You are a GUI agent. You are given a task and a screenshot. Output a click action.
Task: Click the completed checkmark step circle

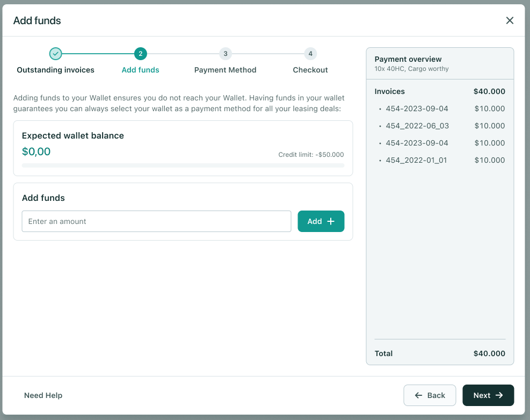coord(55,54)
